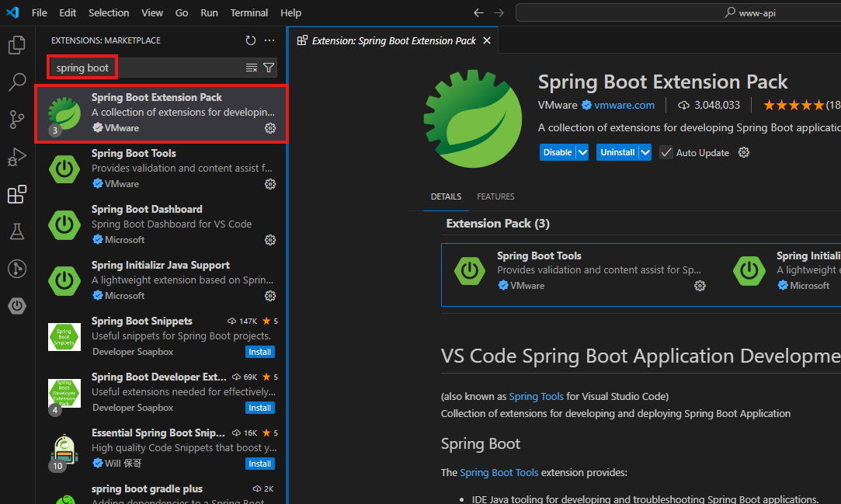Open the Terminal menu

point(248,13)
